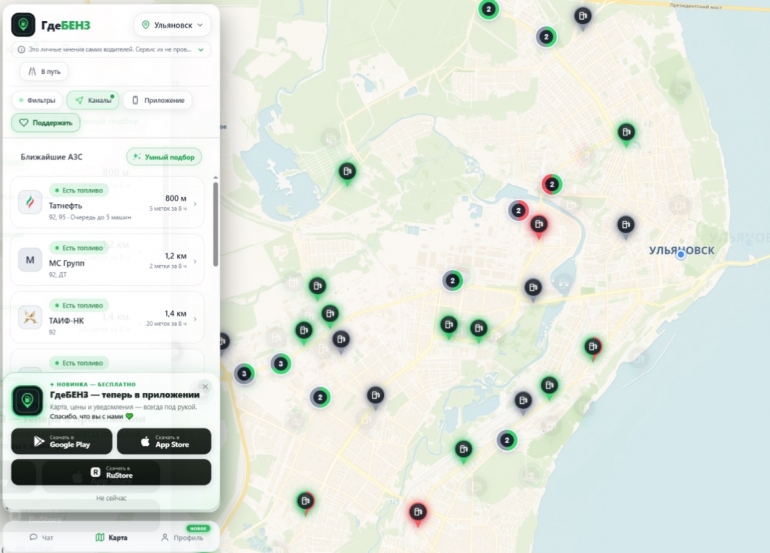Expand МС Групп card chevron arrow
The height and width of the screenshot is (553, 770).
(195, 261)
